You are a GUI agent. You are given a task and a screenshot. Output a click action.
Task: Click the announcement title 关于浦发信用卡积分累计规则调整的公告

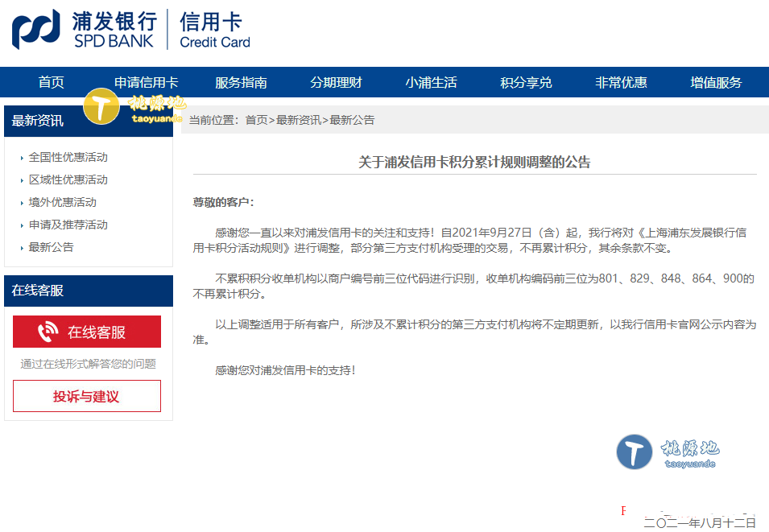click(474, 163)
